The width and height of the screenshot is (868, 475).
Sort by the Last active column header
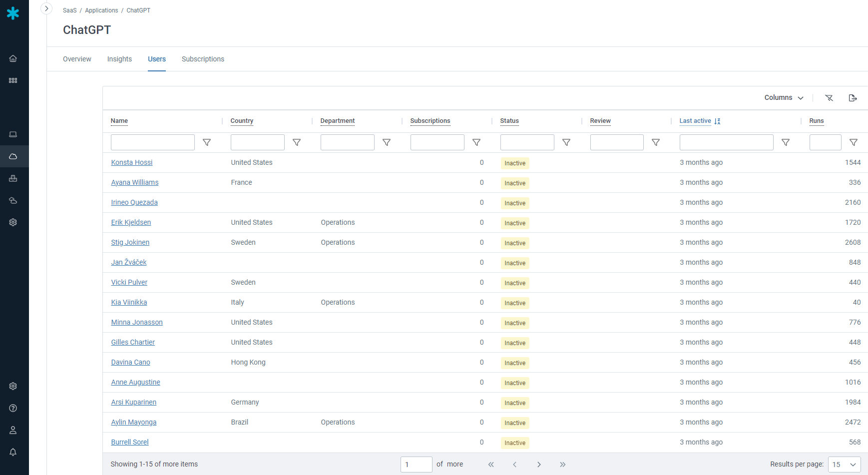tap(695, 121)
